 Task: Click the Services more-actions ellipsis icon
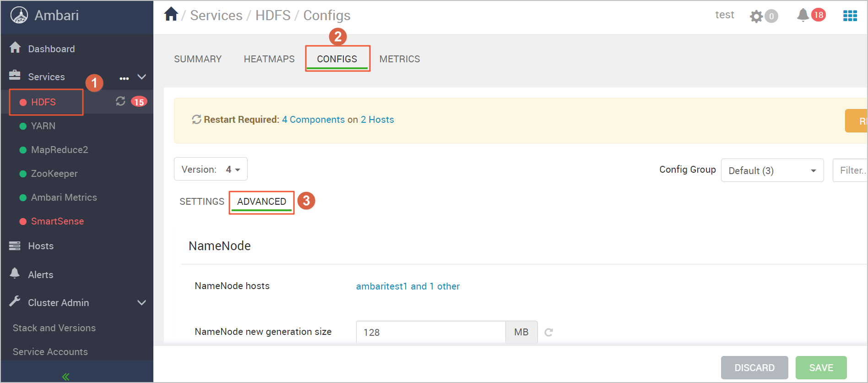(124, 78)
